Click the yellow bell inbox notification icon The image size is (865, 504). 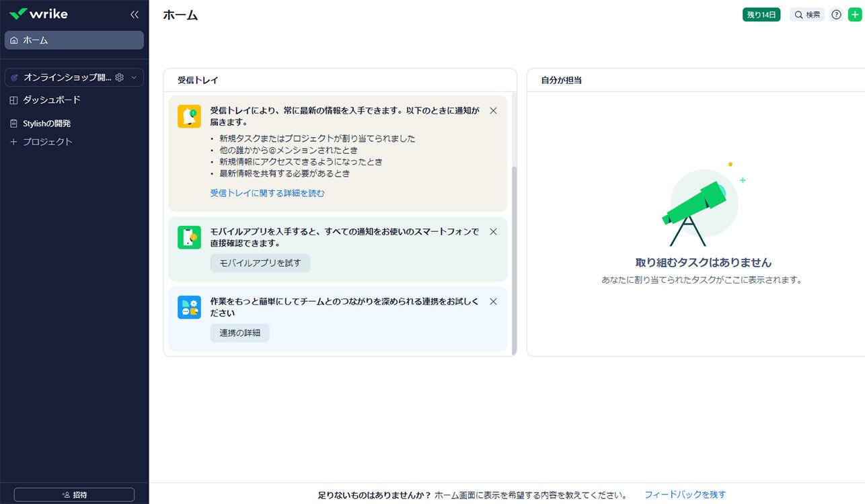189,116
